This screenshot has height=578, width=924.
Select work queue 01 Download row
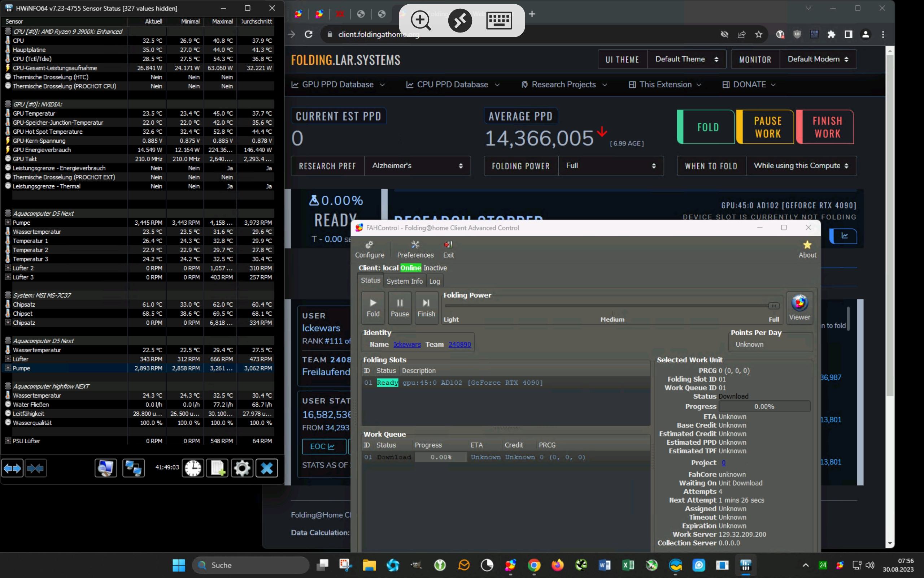pos(506,457)
